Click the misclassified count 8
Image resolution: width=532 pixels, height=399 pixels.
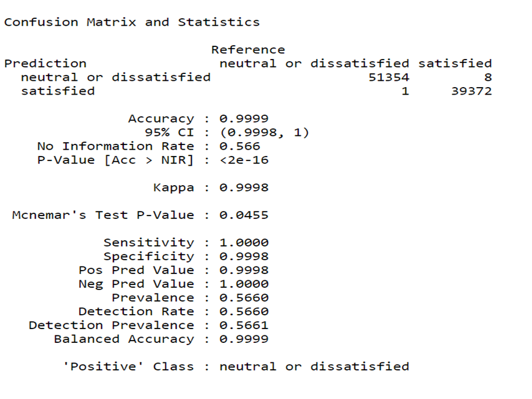pyautogui.click(x=487, y=77)
